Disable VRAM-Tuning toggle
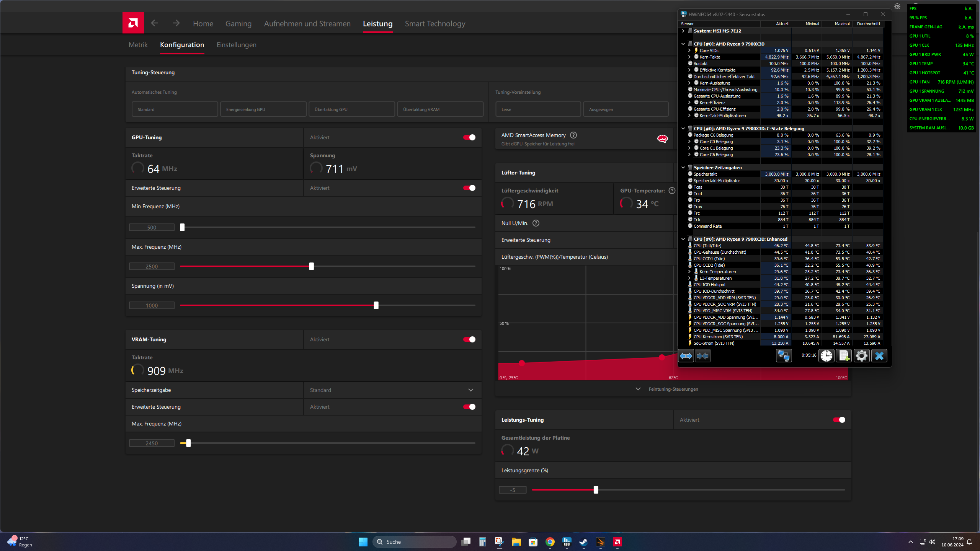 click(469, 339)
